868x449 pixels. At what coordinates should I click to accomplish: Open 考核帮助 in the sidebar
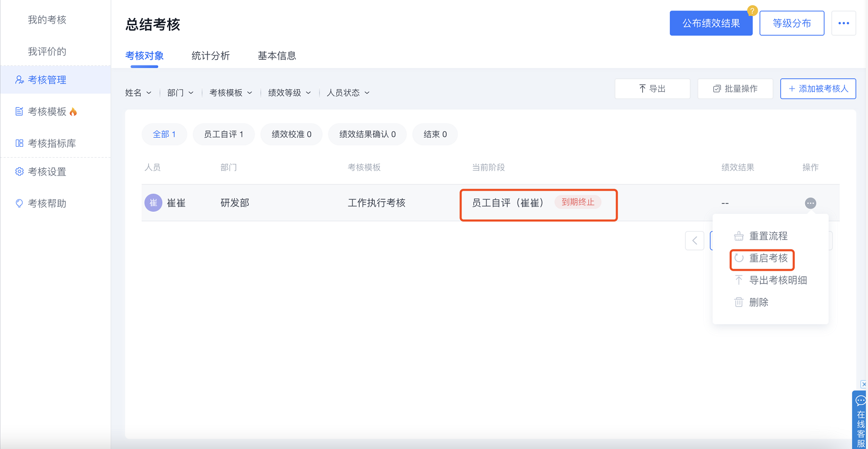coord(47,203)
